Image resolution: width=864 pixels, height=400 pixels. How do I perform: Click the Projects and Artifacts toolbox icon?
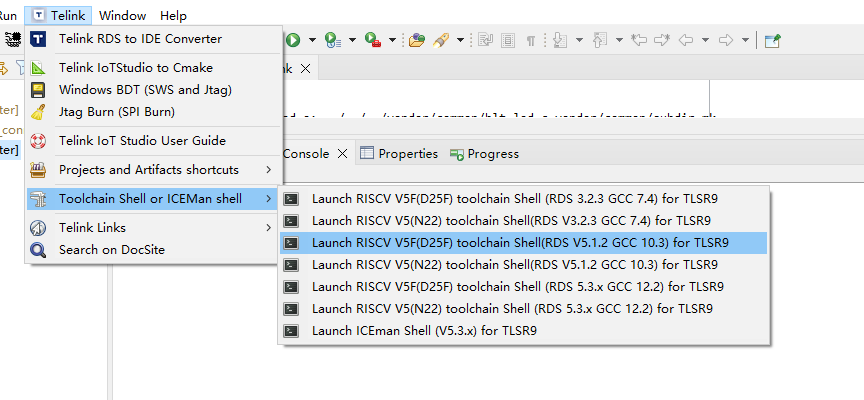coord(38,170)
